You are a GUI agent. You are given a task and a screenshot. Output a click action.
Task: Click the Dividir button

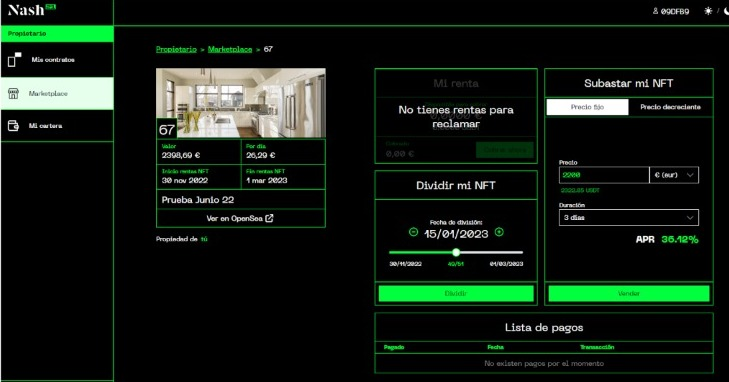click(x=456, y=293)
